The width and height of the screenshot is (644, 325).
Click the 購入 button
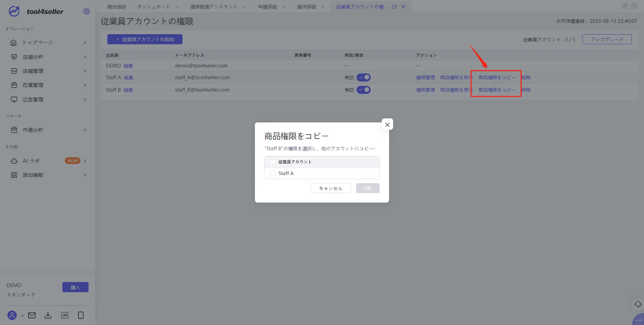coord(75,287)
